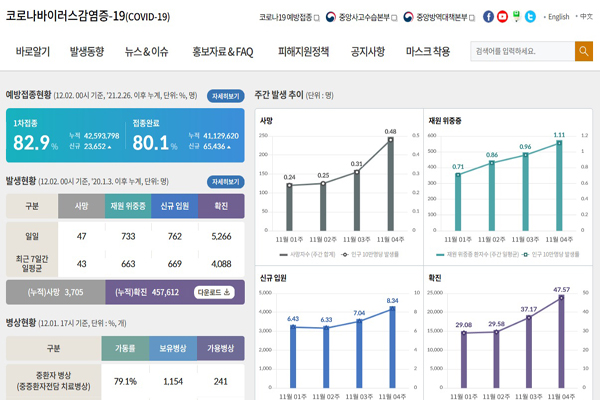Open the 피해지원정책 menu
The height and width of the screenshot is (400, 600).
pos(303,51)
